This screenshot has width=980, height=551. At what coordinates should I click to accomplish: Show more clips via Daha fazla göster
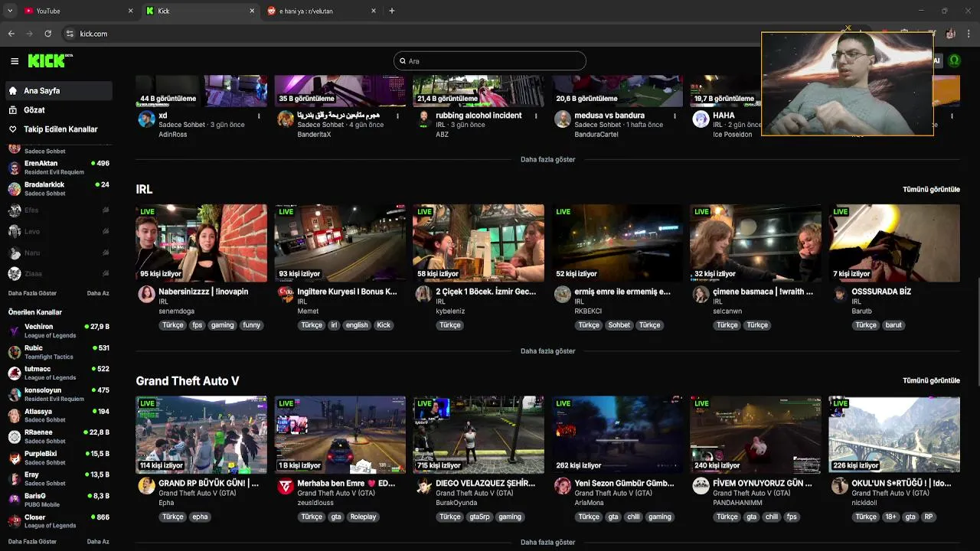tap(547, 159)
